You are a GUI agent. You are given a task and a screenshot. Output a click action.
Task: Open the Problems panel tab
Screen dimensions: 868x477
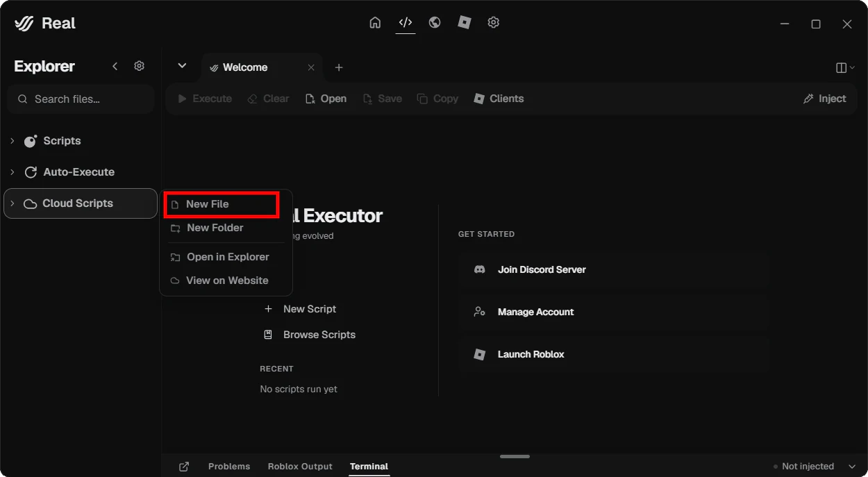point(229,467)
